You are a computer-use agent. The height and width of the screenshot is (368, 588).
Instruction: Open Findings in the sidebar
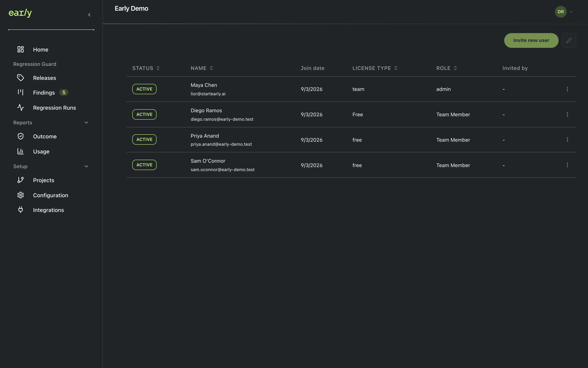pyautogui.click(x=44, y=93)
